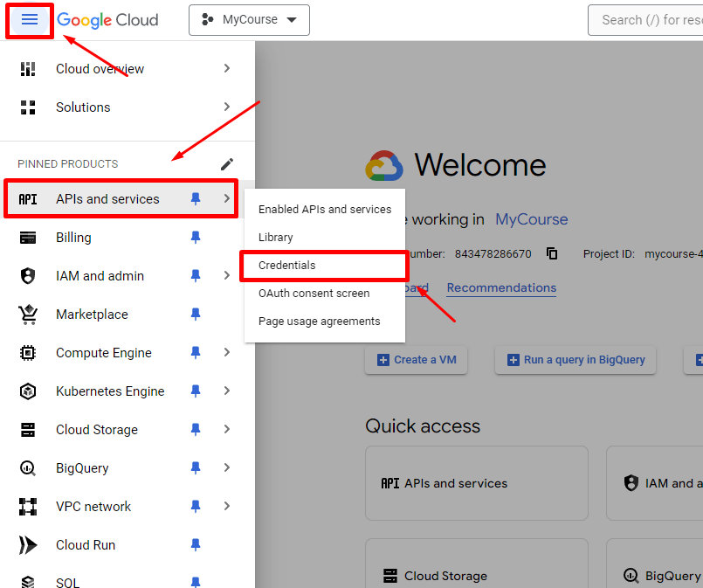
Task: Click the Billing card icon
Action: tap(28, 238)
